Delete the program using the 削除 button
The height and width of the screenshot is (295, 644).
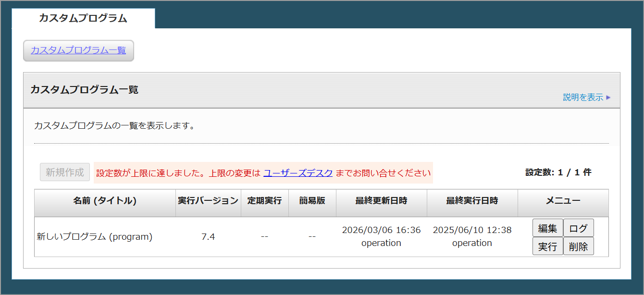point(578,246)
